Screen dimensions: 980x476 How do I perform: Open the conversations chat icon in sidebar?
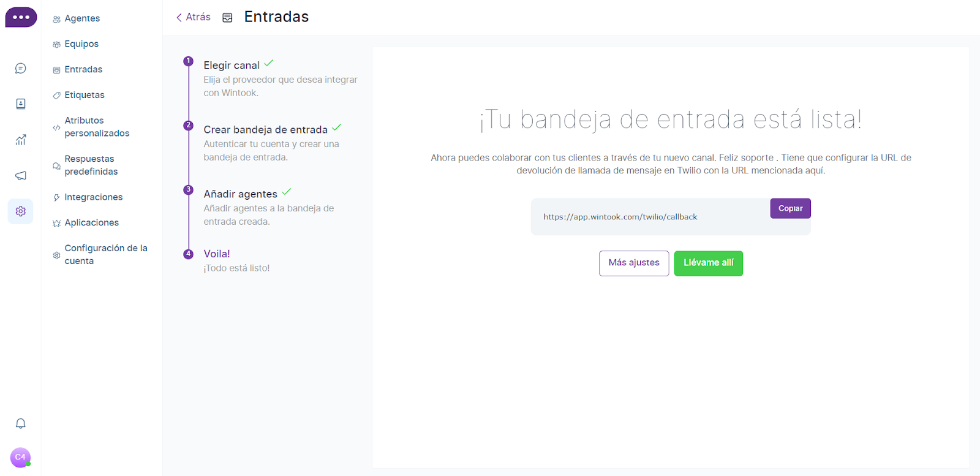tap(20, 69)
